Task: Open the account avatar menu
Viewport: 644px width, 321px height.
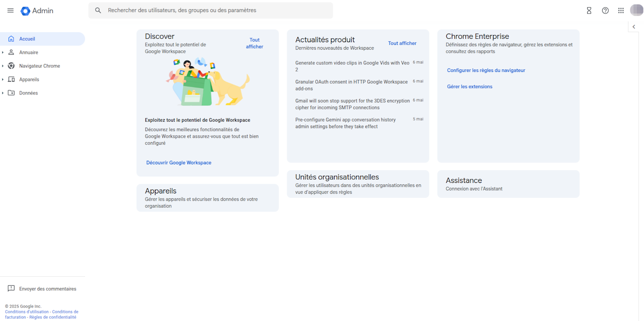Action: coord(636,10)
